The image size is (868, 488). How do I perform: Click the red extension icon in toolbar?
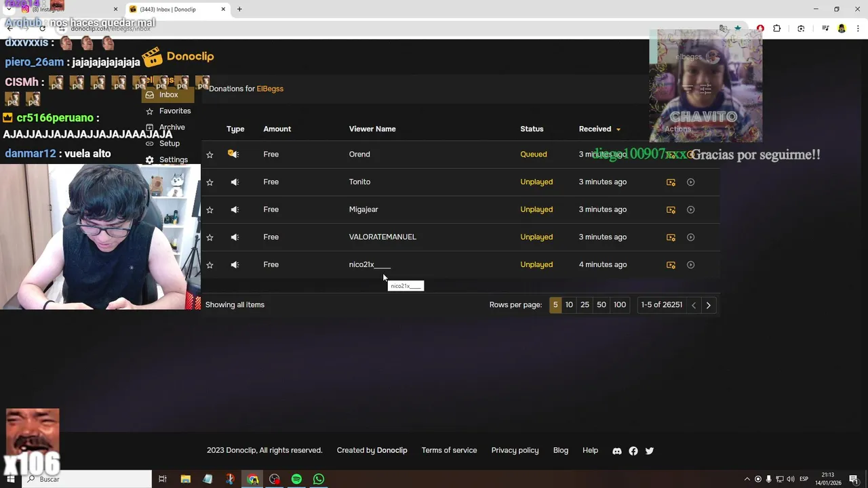click(760, 28)
